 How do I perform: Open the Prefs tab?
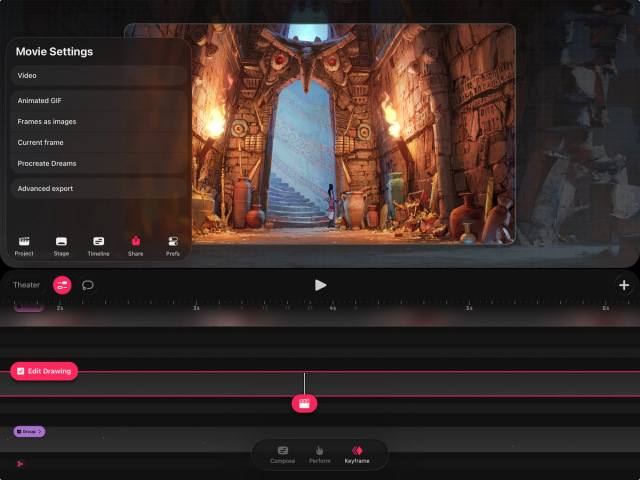click(x=173, y=246)
